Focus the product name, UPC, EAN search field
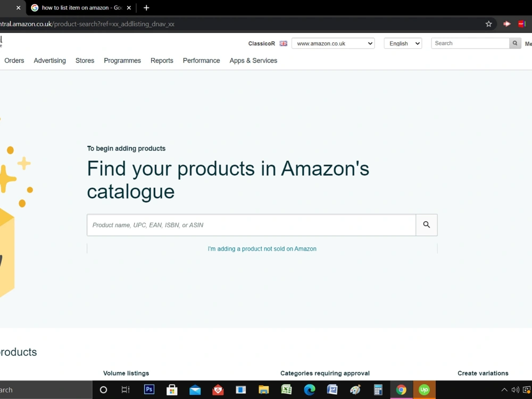The height and width of the screenshot is (399, 532). point(252,225)
